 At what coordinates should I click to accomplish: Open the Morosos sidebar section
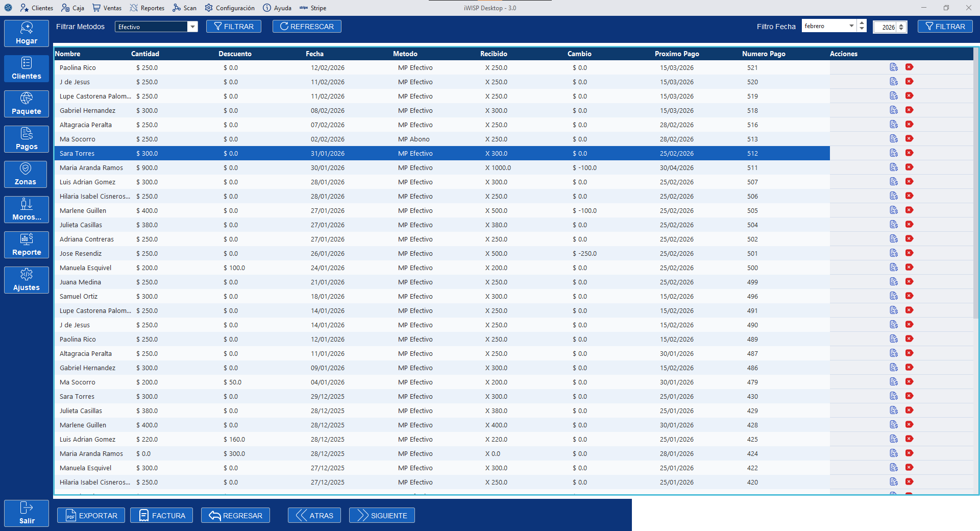click(x=27, y=209)
